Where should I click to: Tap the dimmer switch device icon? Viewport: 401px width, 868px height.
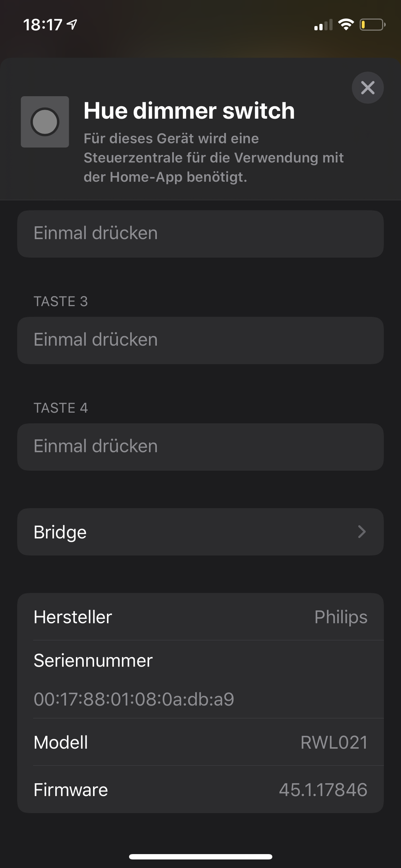pos(45,122)
